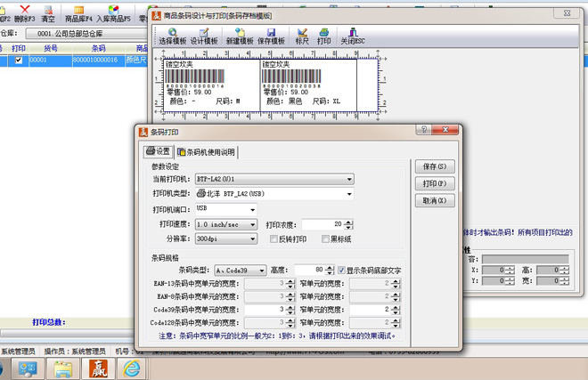Uncheck 显示条码底部文字 checkbox
Image resolution: width=588 pixels, height=380 pixels.
pyautogui.click(x=341, y=270)
